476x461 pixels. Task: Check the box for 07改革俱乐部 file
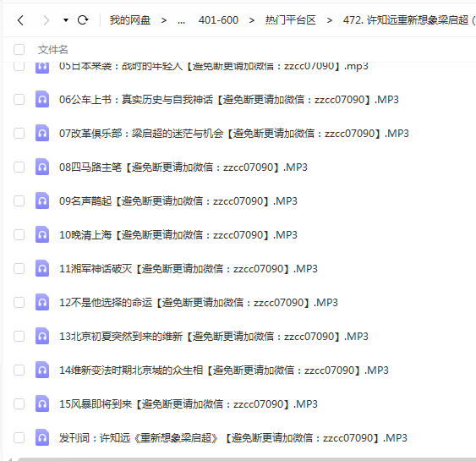(19, 133)
